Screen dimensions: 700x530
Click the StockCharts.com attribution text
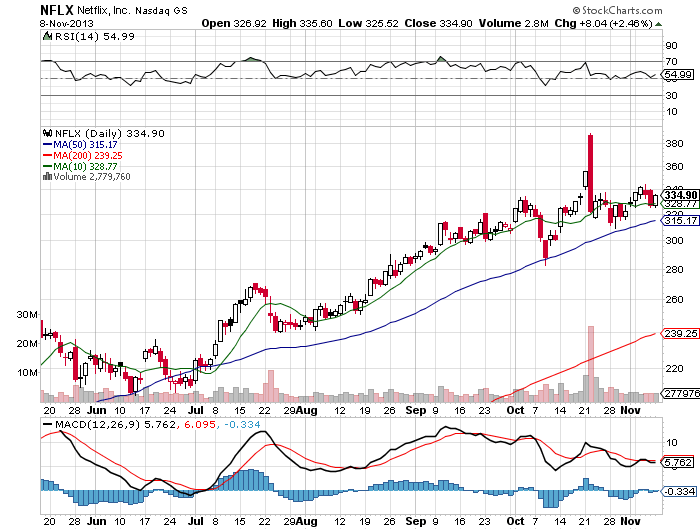tap(617, 10)
